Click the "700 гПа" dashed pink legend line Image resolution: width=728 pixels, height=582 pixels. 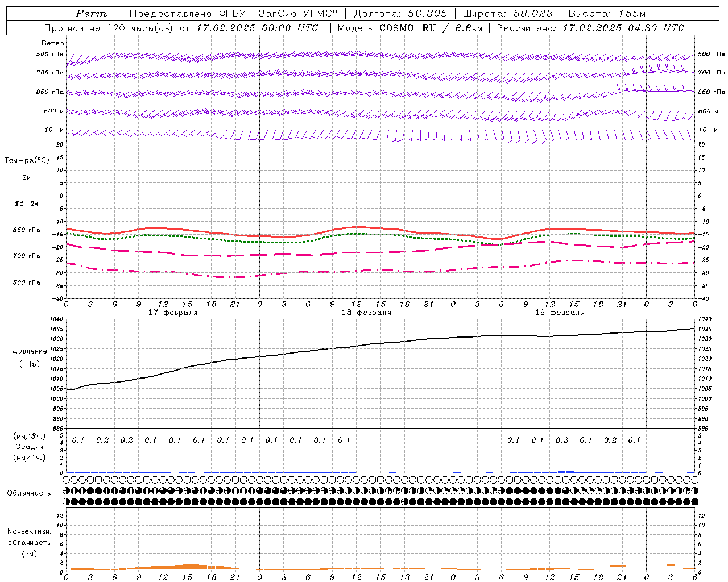(25, 263)
